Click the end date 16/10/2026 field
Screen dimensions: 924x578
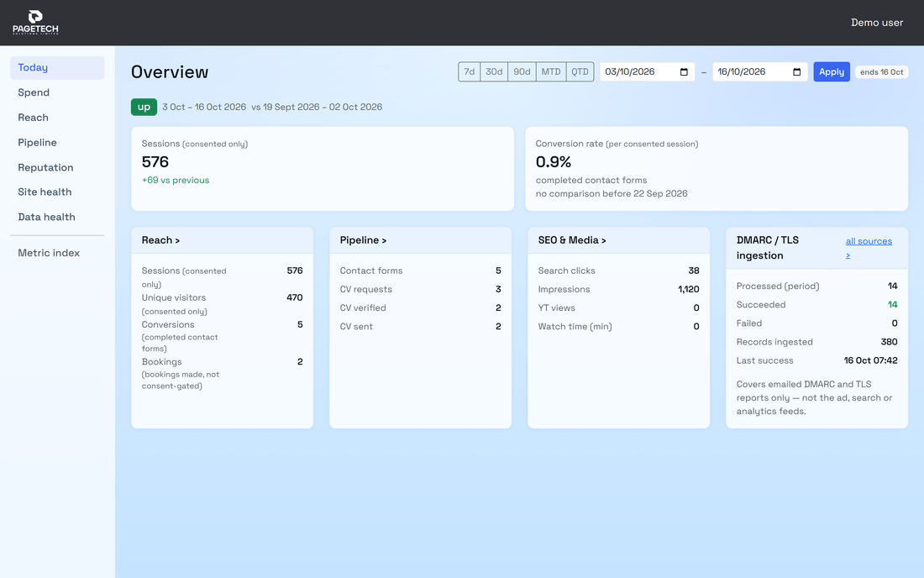tap(760, 72)
